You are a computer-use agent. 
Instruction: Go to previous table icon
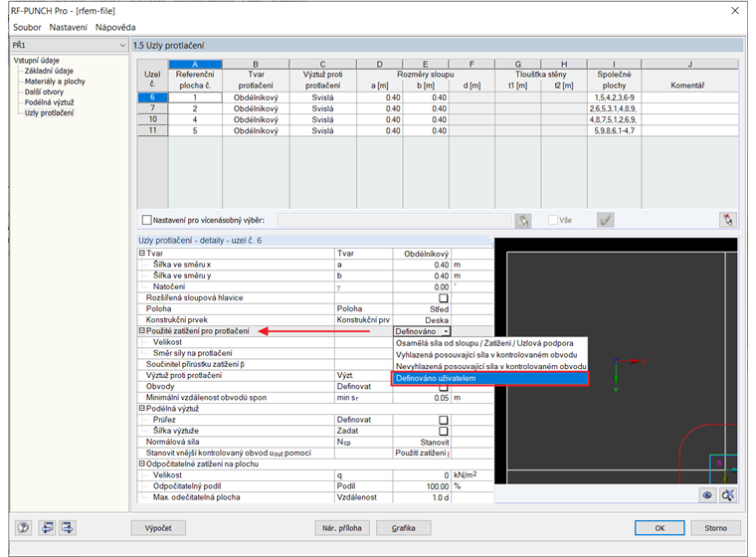pyautogui.click(x=47, y=527)
